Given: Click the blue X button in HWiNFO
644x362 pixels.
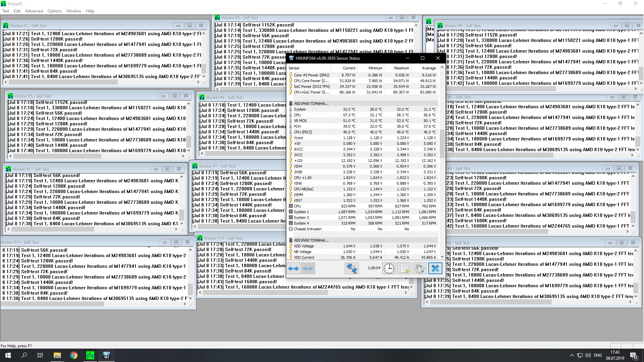Looking at the screenshot, I should (x=435, y=268).
